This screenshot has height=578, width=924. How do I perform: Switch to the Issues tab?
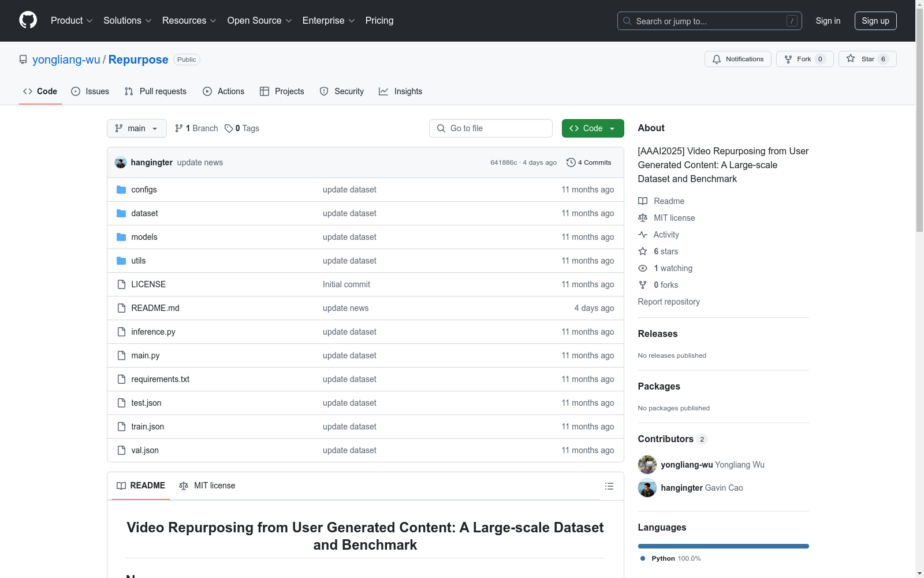tap(90, 91)
